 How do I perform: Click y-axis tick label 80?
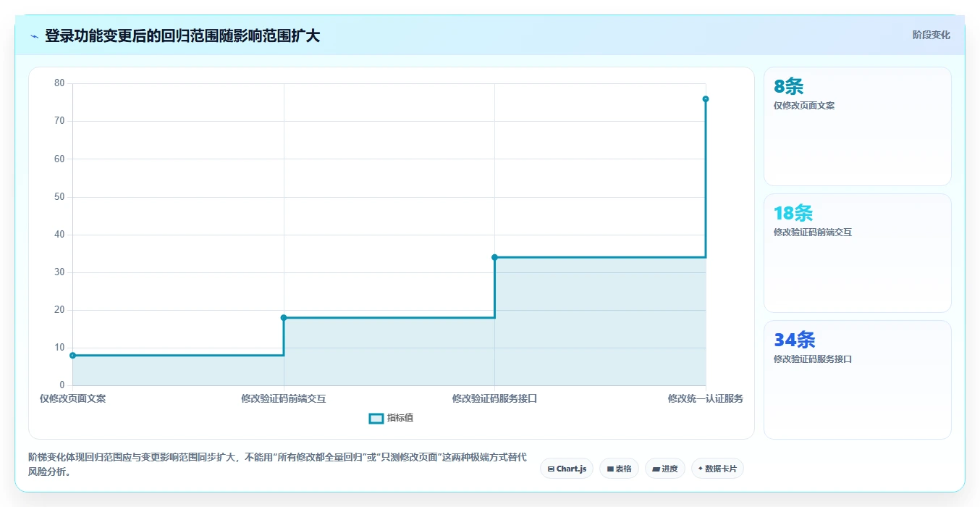59,83
